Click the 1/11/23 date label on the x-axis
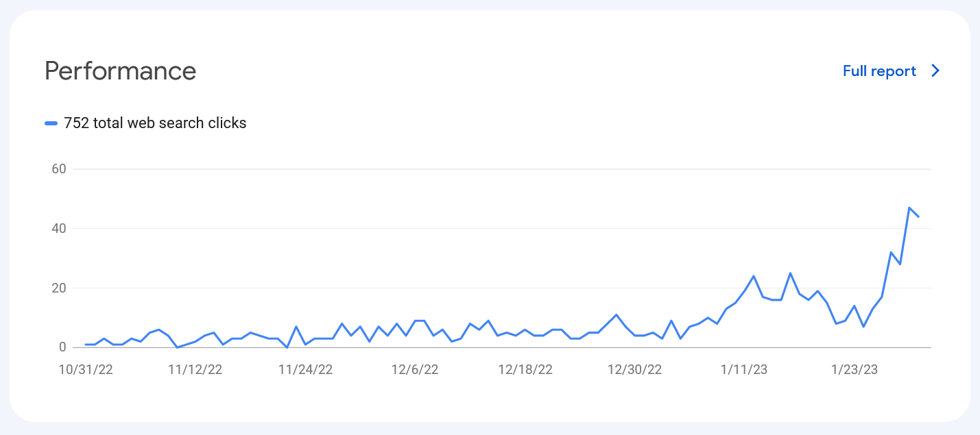Viewport: 980px width, 435px height. click(744, 370)
